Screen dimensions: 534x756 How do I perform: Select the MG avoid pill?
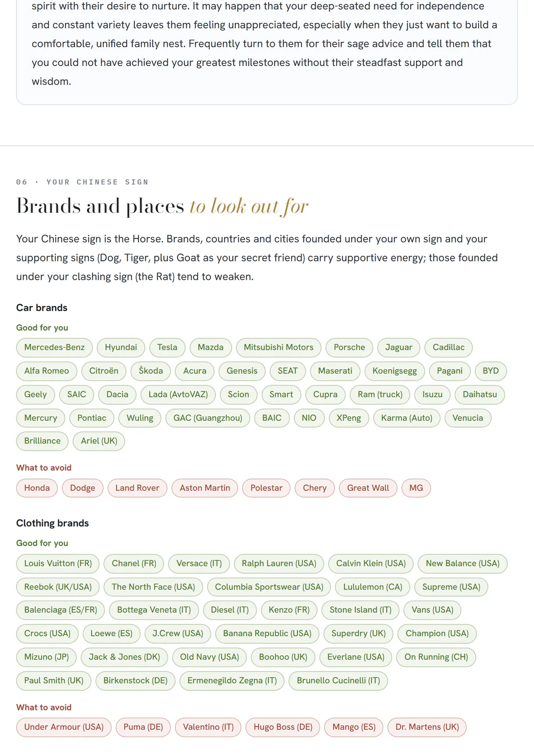coord(416,488)
